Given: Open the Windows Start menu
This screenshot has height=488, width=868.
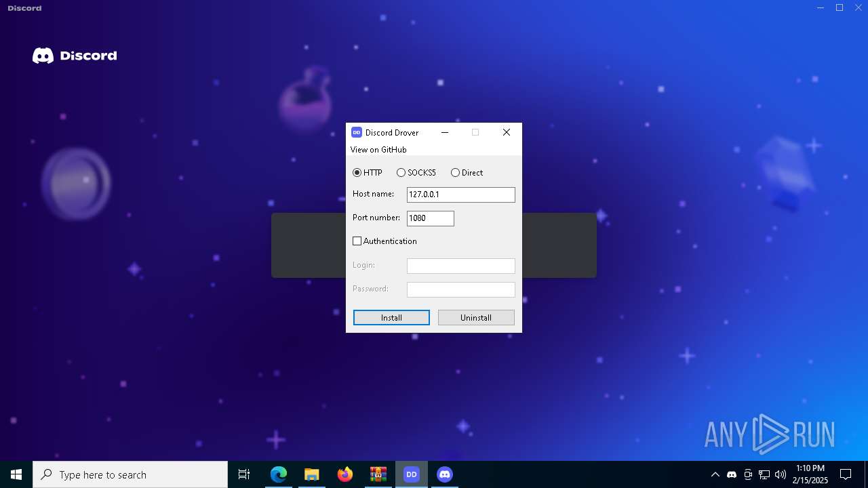Looking at the screenshot, I should coord(16,474).
